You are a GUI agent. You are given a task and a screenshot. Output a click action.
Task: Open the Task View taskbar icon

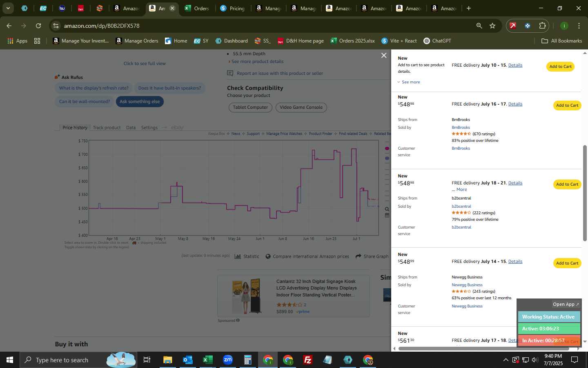point(147,360)
